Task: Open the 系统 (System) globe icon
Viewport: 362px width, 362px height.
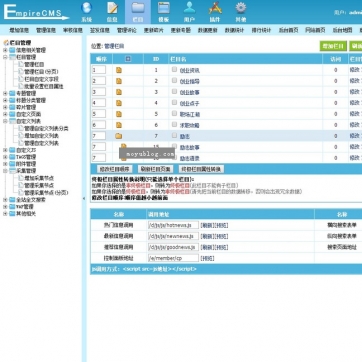Action: point(86,8)
